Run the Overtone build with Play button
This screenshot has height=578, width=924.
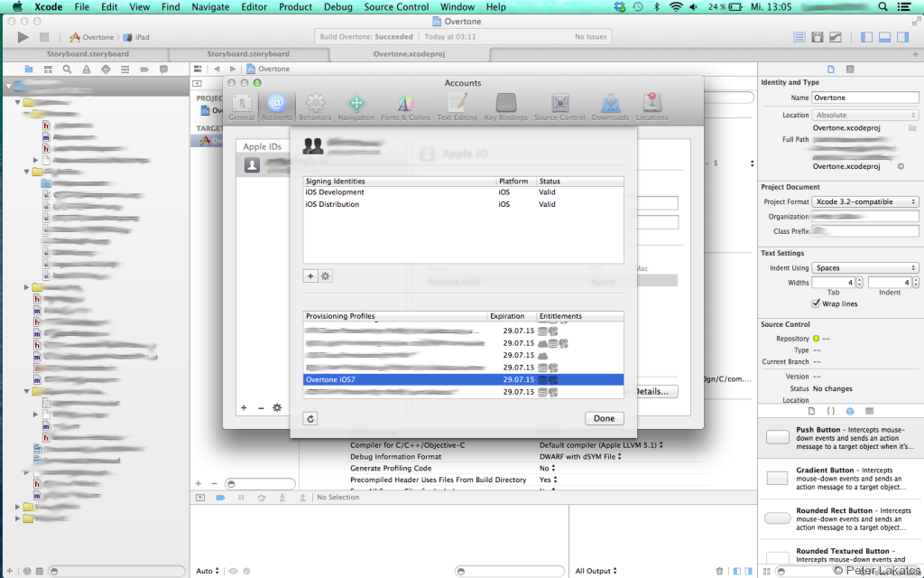[x=23, y=37]
